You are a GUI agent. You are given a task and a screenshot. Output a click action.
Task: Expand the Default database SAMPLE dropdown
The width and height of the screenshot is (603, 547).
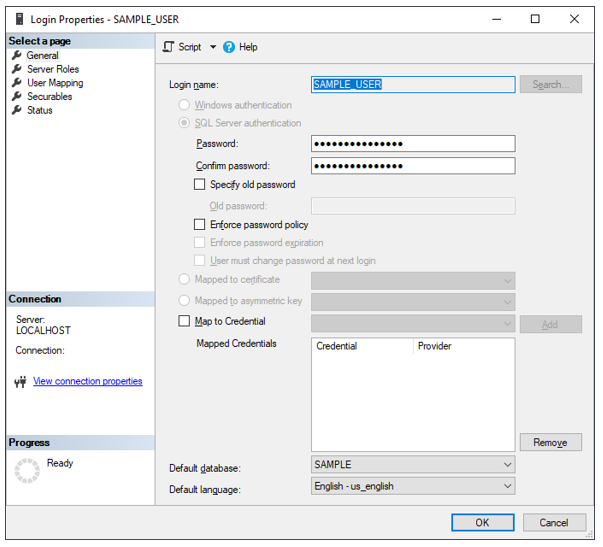(413, 465)
